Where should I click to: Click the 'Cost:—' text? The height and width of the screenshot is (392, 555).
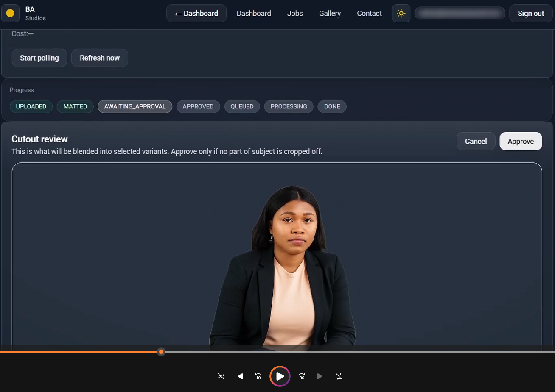click(x=22, y=33)
